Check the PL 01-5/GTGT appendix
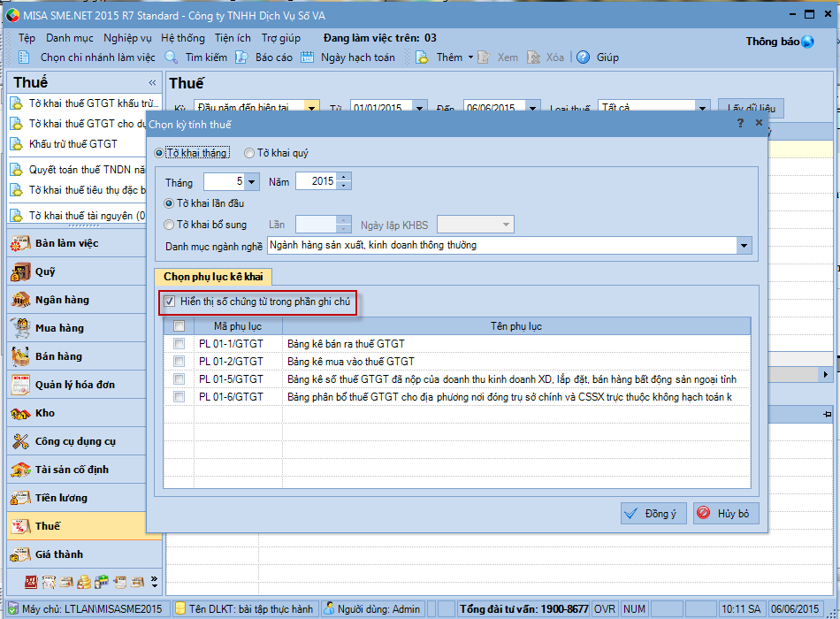840x619 pixels. coord(179,378)
